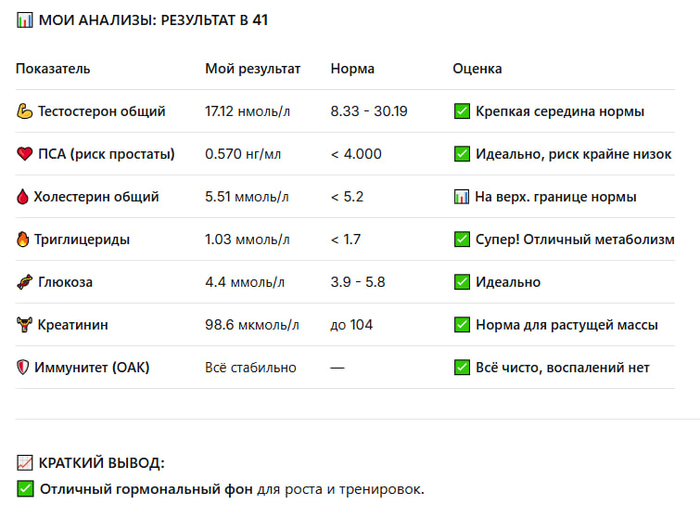This screenshot has width=700, height=505.
Task: Click the blood drop icon beside Холестерин общий
Action: pos(25,197)
